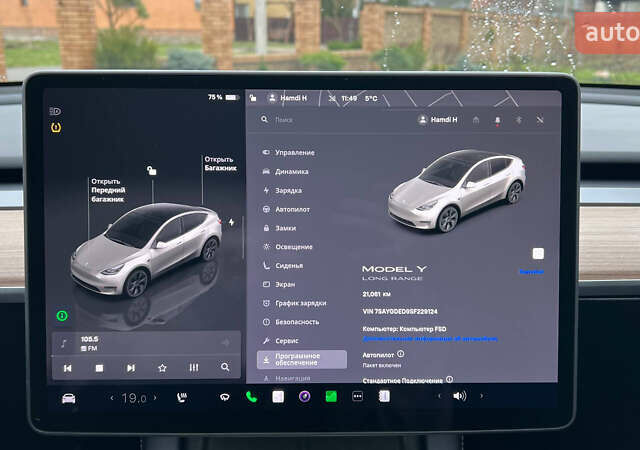This screenshot has height=450, width=640.
Task: Open notifications bell icon in settings header
Action: pyautogui.click(x=498, y=120)
